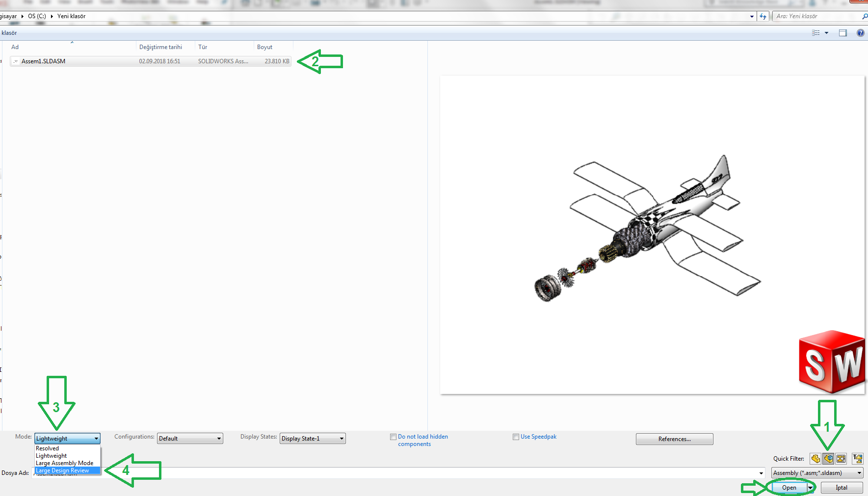Click the Drawings quick filter icon
The width and height of the screenshot is (868, 496).
point(841,459)
